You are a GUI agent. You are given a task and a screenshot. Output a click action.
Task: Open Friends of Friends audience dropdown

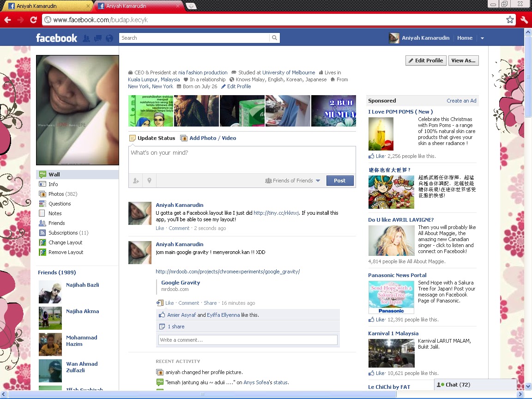coord(292,181)
